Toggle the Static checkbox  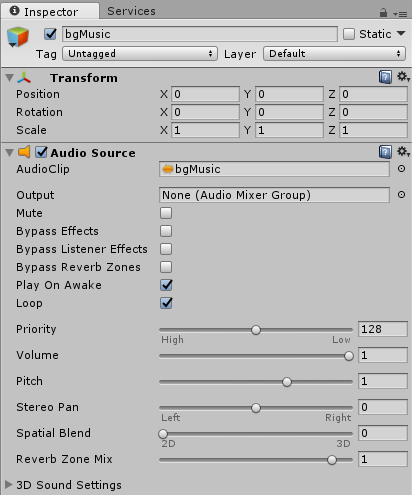coord(349,34)
